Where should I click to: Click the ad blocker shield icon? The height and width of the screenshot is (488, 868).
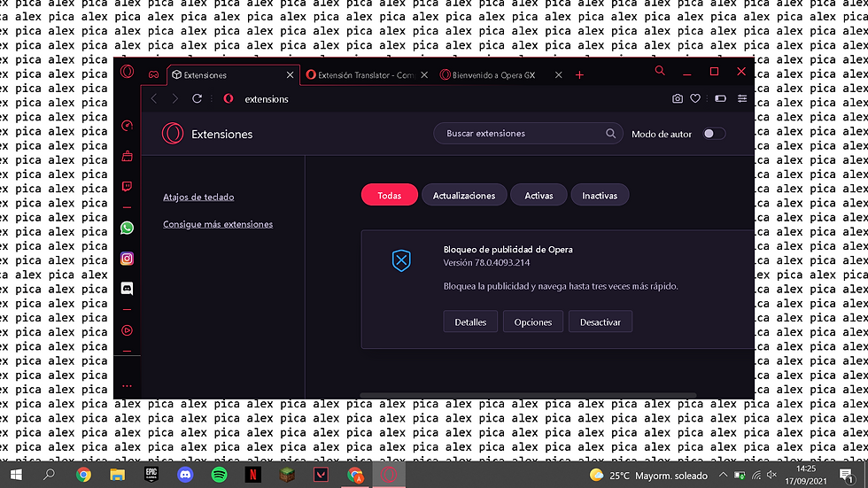click(x=401, y=260)
